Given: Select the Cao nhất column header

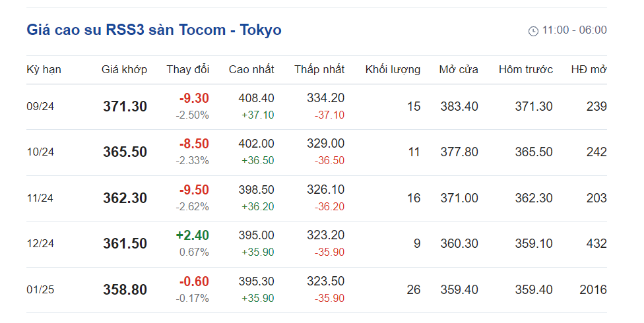Looking at the screenshot, I should click(x=251, y=69).
